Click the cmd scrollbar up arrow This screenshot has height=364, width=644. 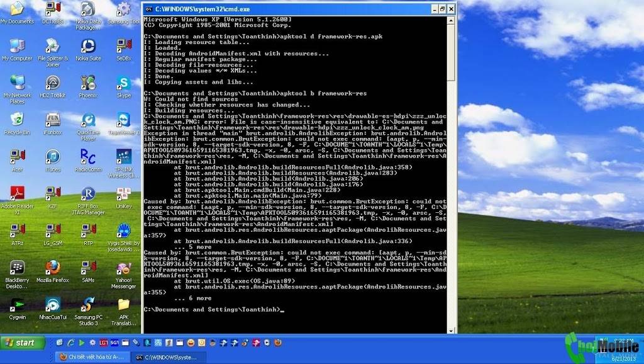(451, 20)
